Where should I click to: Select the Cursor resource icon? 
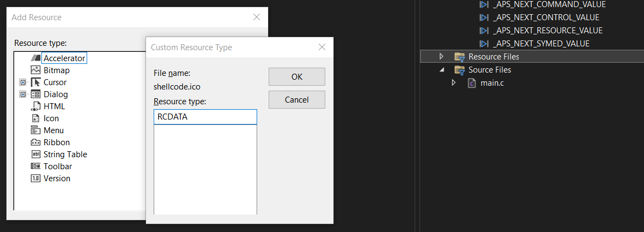coord(36,82)
